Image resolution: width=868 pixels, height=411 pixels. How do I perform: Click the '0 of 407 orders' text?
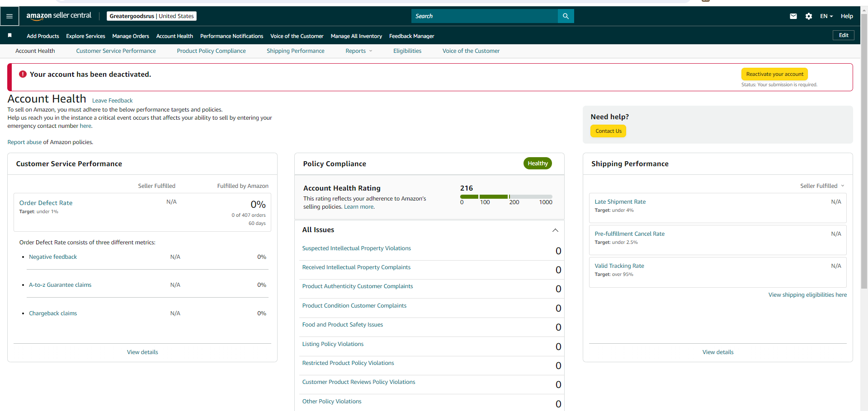249,215
